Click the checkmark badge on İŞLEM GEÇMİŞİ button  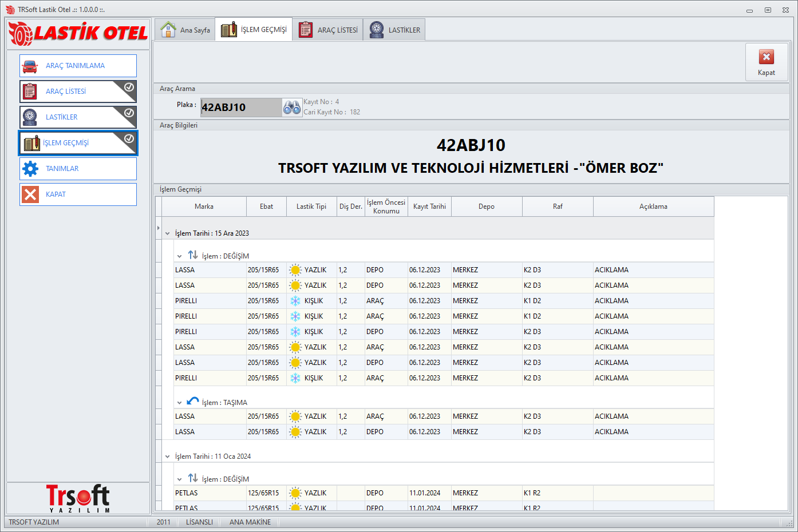click(129, 138)
